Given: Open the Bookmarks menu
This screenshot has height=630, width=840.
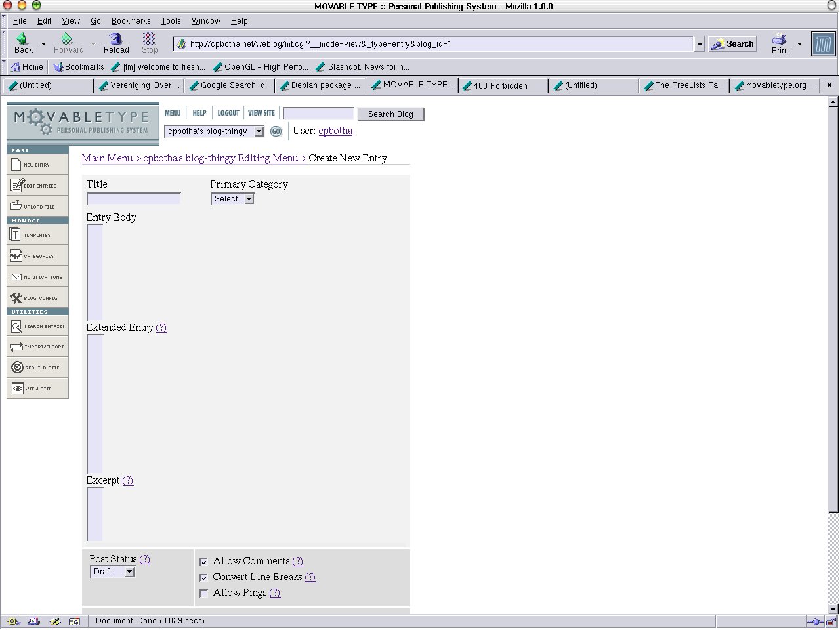Looking at the screenshot, I should (x=131, y=21).
